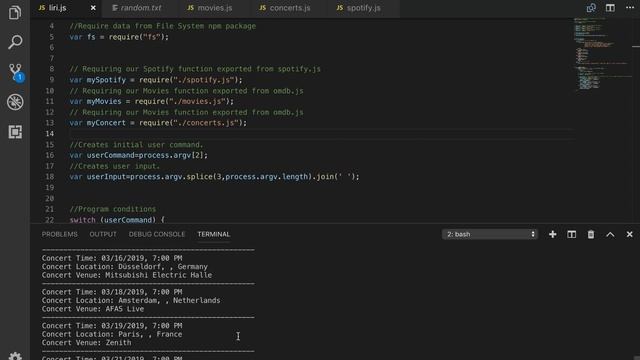The image size is (640, 360).
Task: Open the Search sidebar icon
Action: pyautogui.click(x=15, y=42)
